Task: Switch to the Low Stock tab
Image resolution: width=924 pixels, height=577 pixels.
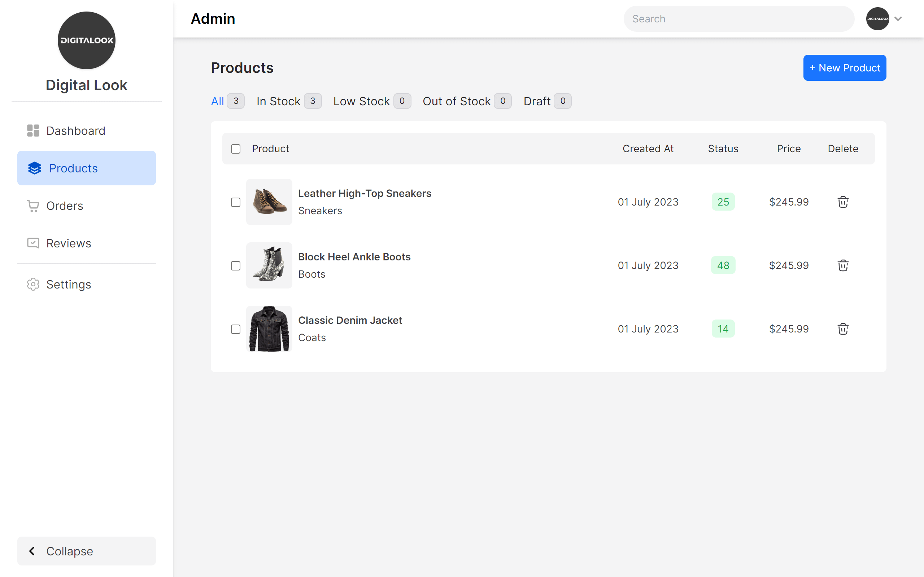Action: (361, 101)
